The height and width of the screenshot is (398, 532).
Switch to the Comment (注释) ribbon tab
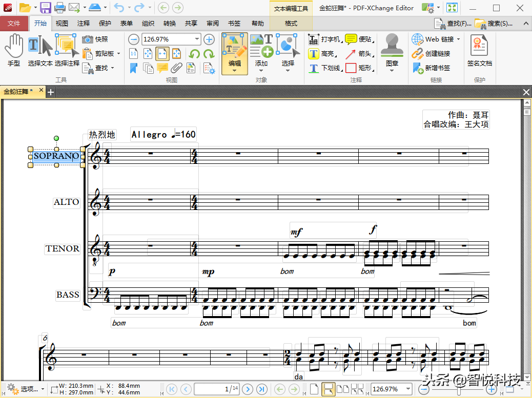[x=84, y=23]
